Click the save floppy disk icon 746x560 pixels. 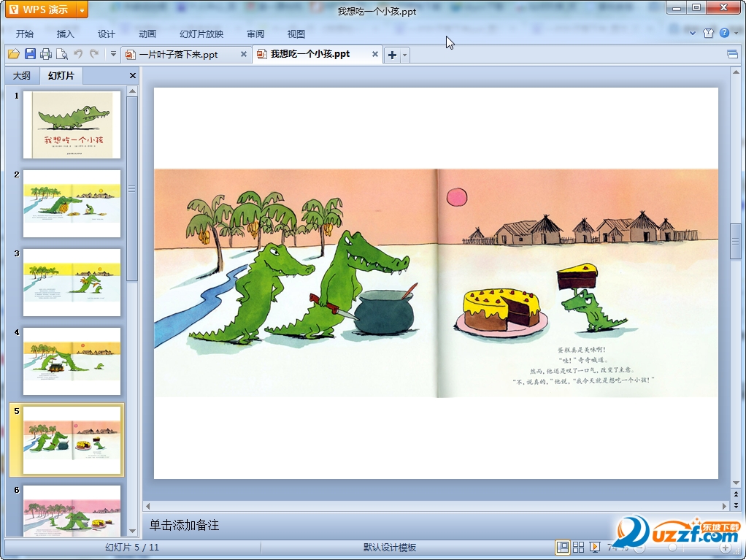click(30, 54)
